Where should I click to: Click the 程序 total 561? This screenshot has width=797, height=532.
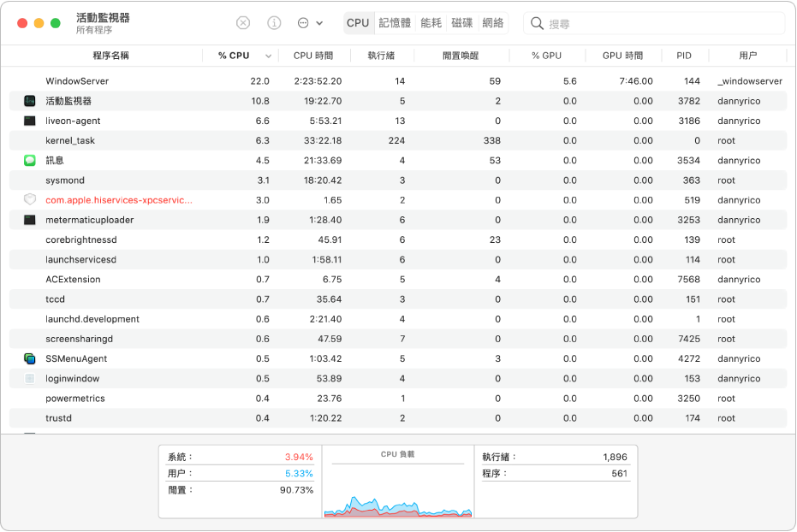tap(620, 474)
